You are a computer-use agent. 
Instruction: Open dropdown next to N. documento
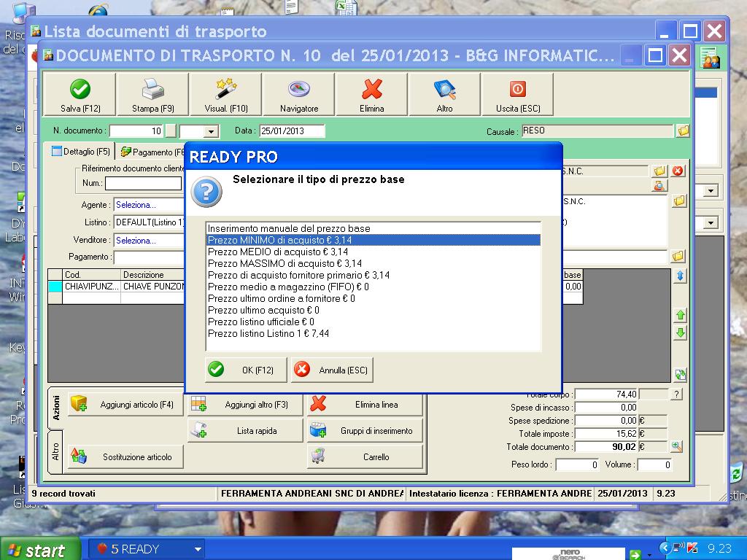click(211, 131)
